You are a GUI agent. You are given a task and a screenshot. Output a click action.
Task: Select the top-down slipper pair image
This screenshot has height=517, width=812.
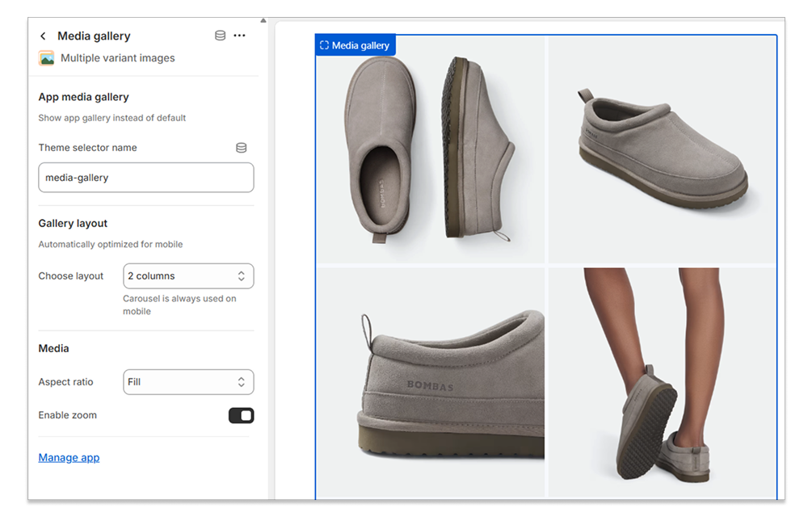click(x=430, y=149)
